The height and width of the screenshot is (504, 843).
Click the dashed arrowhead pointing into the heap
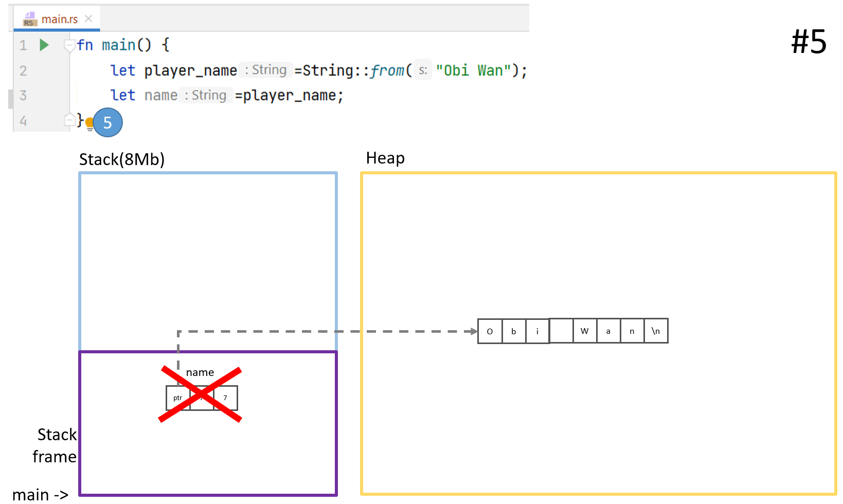pos(473,331)
